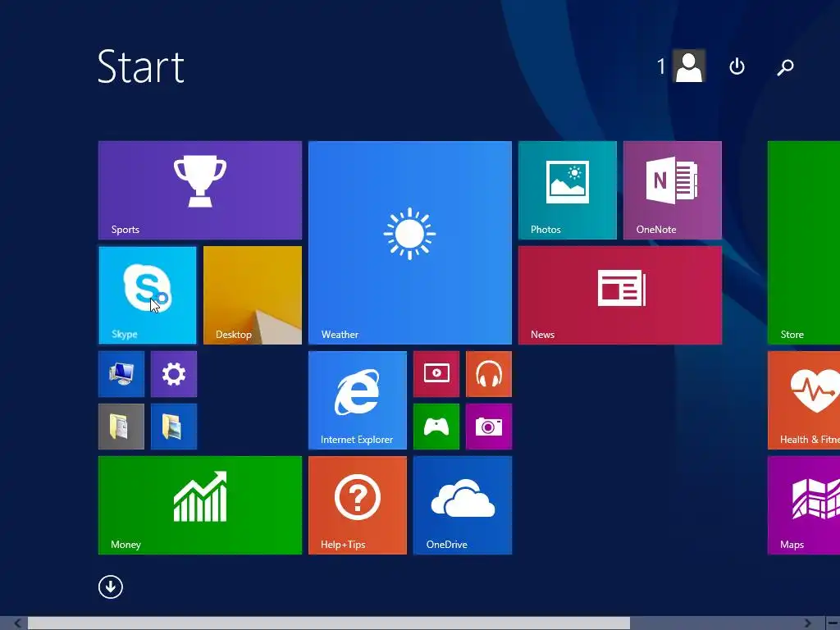
Task: Open the Money tile
Action: (x=200, y=505)
